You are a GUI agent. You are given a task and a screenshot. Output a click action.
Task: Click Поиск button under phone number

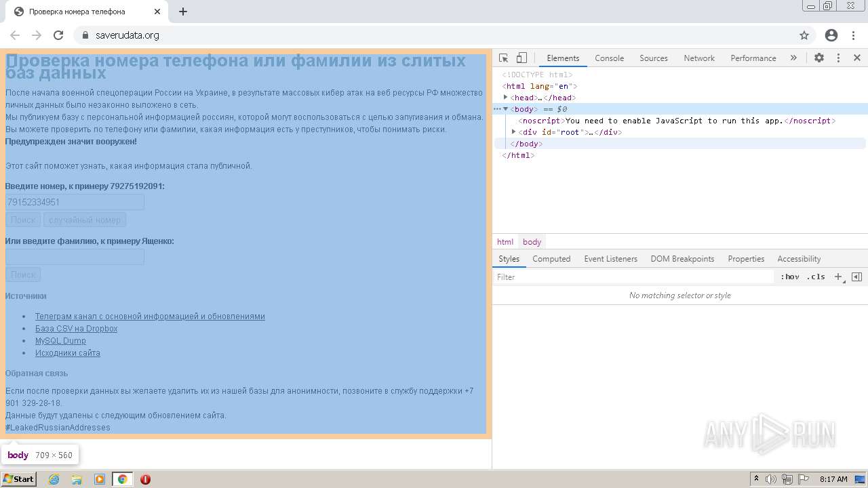[23, 220]
